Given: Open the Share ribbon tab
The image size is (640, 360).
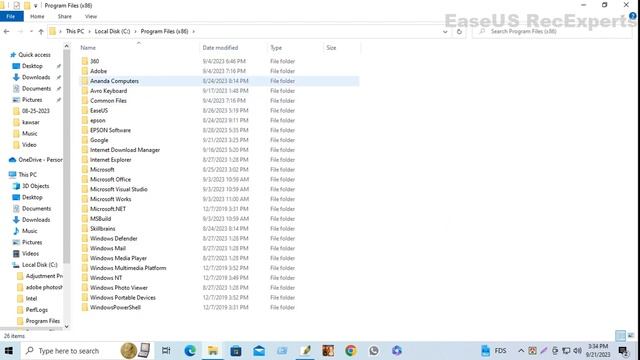Looking at the screenshot, I should click(x=64, y=16).
